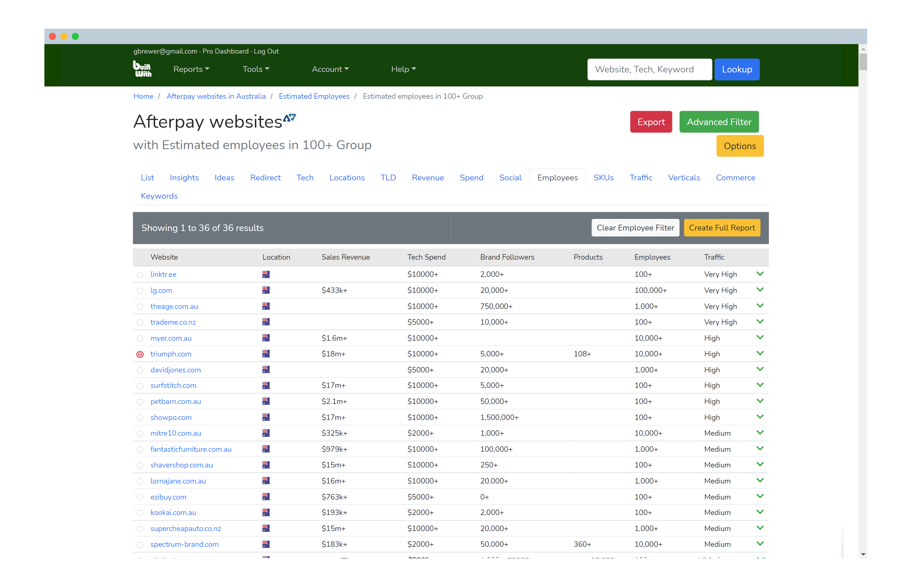The width and height of the screenshot is (911, 588).
Task: Click the flag icon in the showpo.com row
Action: pyautogui.click(x=266, y=417)
